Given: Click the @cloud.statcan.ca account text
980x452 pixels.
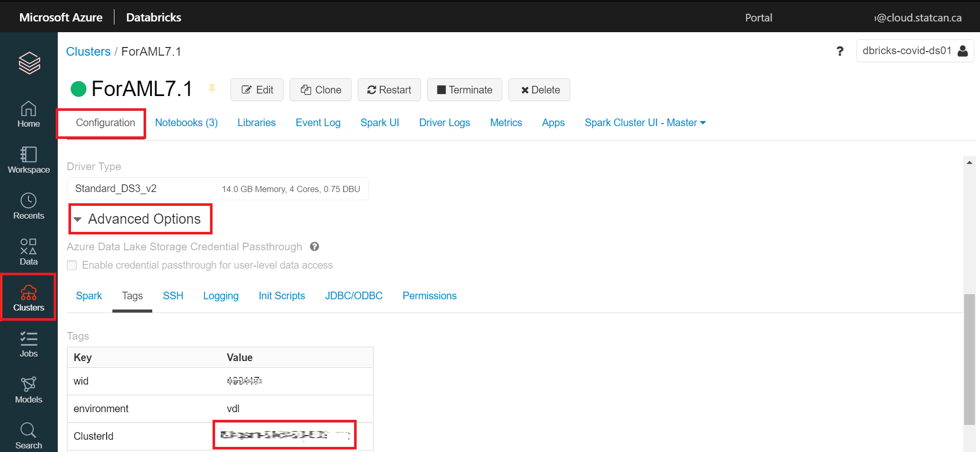Looking at the screenshot, I should [918, 18].
